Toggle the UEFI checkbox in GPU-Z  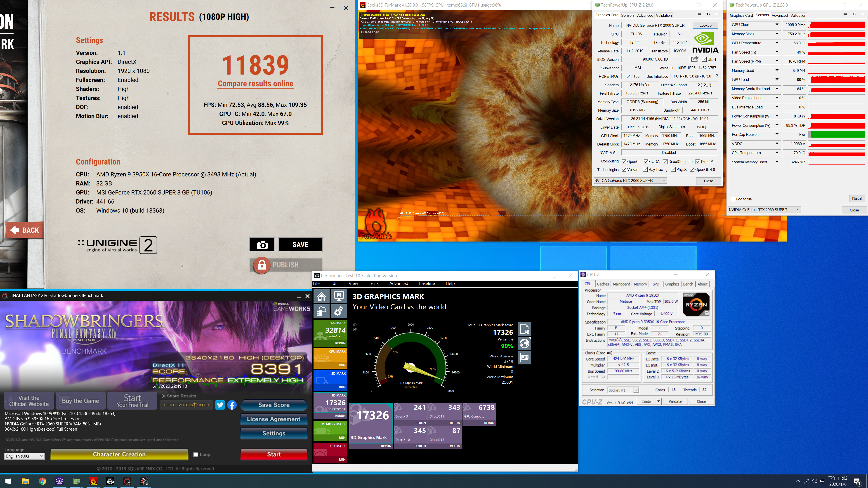[x=704, y=59]
